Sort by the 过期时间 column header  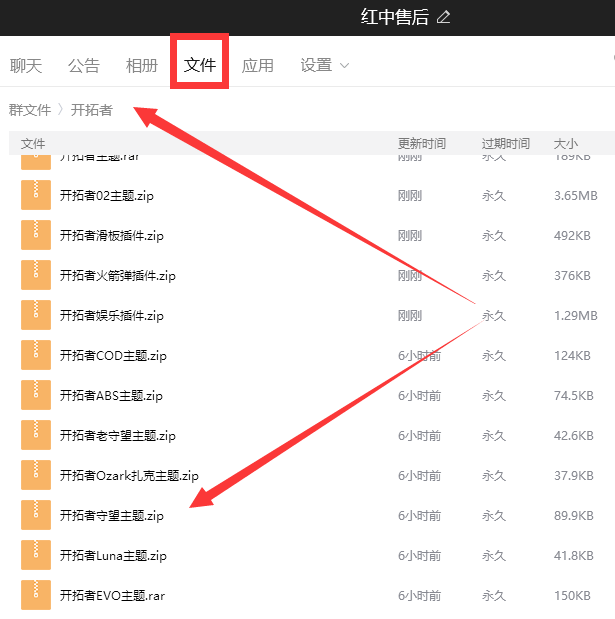pyautogui.click(x=506, y=143)
